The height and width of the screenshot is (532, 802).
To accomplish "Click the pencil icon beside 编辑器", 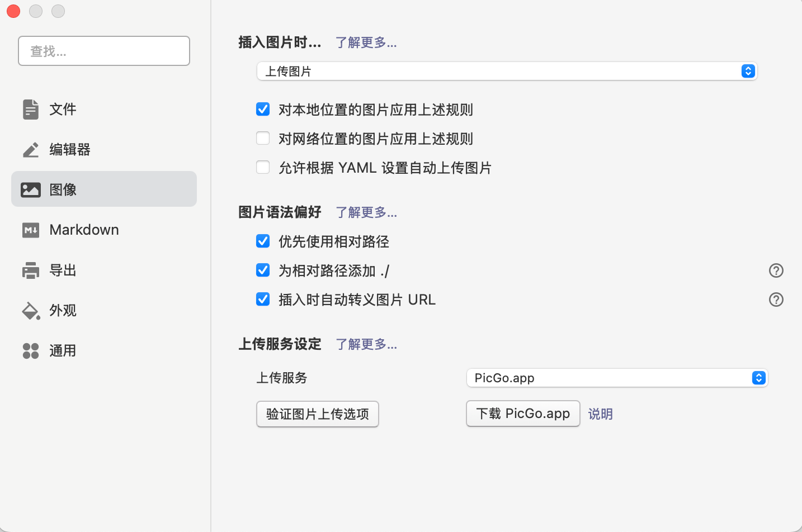I will pyautogui.click(x=31, y=150).
